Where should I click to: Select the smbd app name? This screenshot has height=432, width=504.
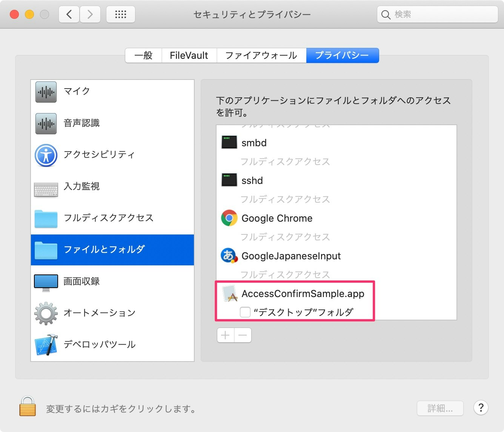click(x=254, y=143)
